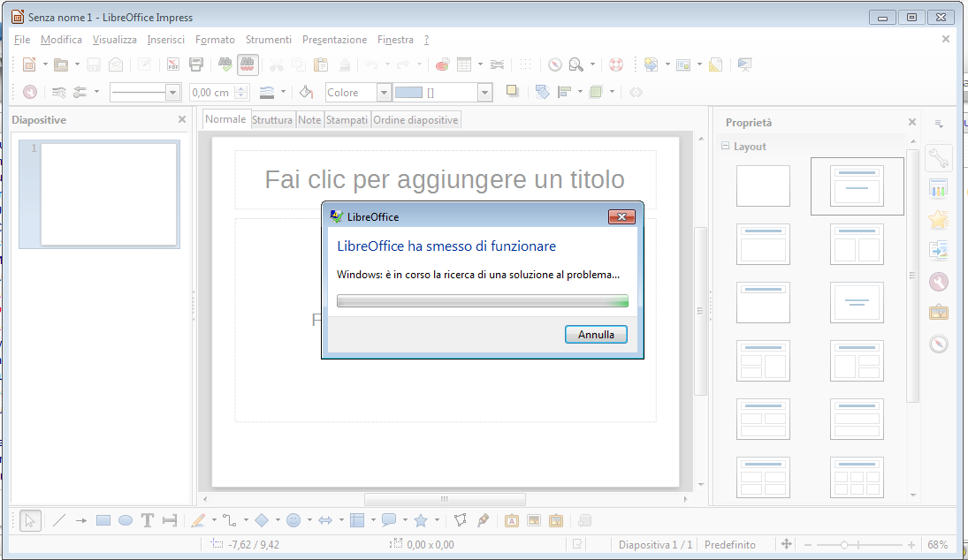This screenshot has height=560, width=968.
Task: Open the Inserisci menu
Action: (x=165, y=40)
